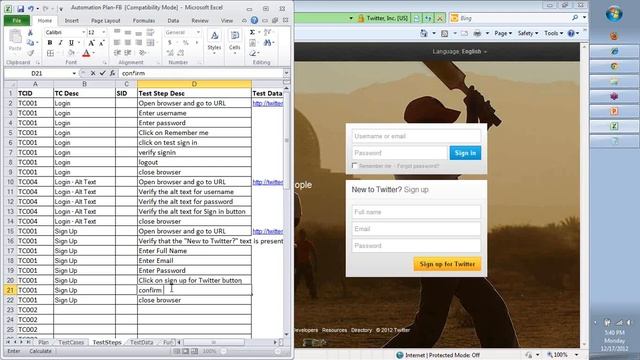Open the Excel File tab
The width and height of the screenshot is (640, 360).
pyautogui.click(x=17, y=20)
